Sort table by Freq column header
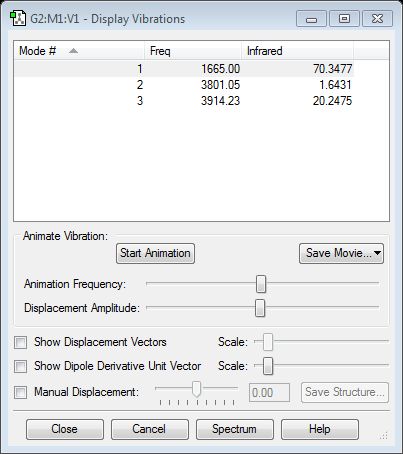Screen dimensions: 403x454 click(193, 51)
